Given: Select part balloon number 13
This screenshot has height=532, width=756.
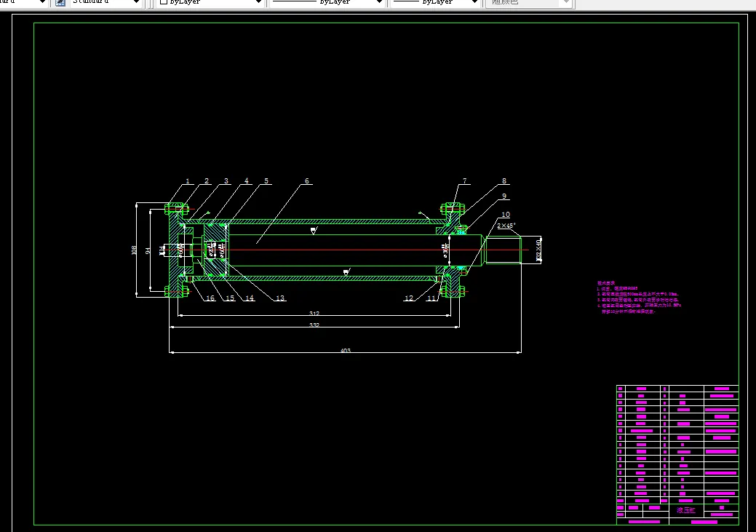Looking at the screenshot, I should [x=280, y=298].
